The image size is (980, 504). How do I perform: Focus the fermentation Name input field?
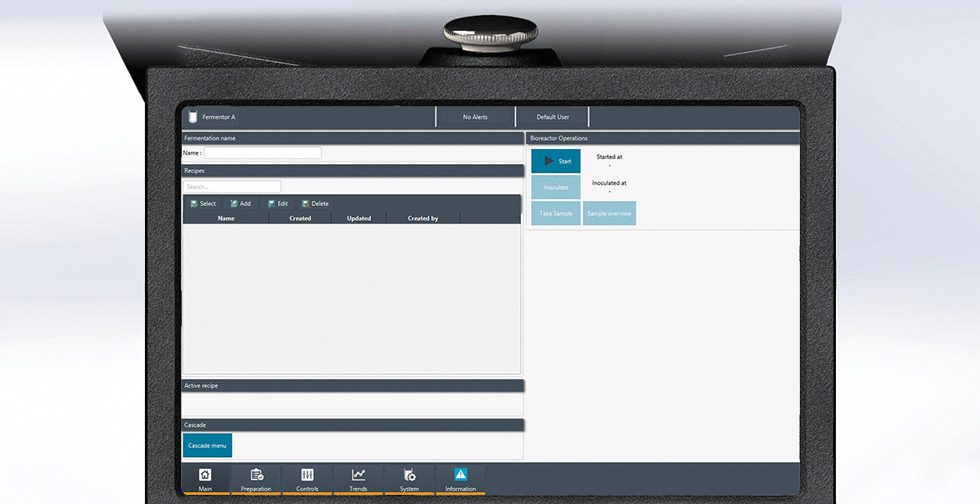[262, 153]
